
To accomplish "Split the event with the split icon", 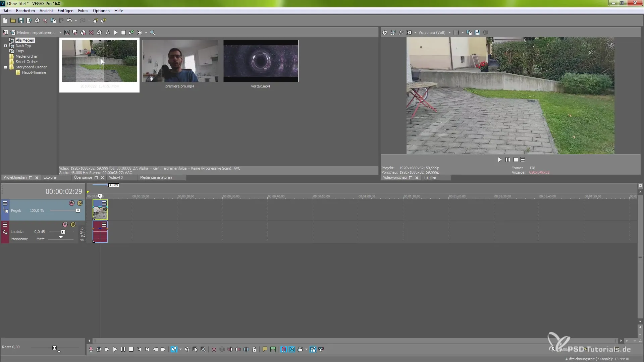I will click(x=246, y=349).
